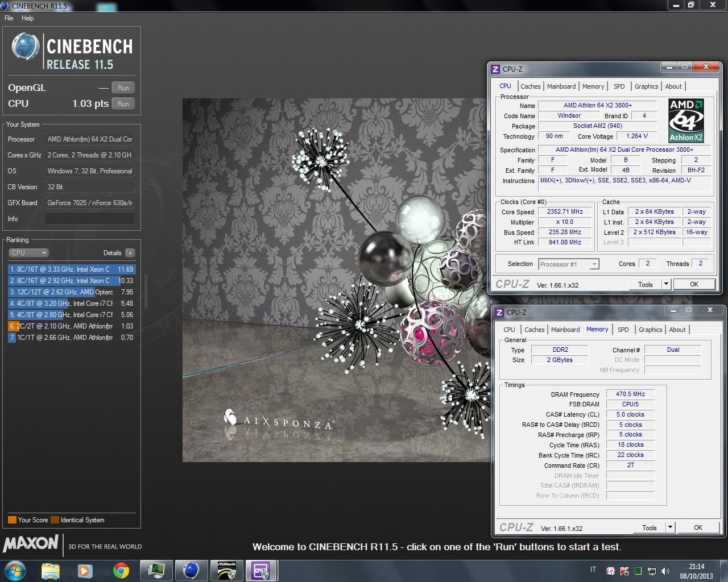Open Windows Explorer from taskbar
The width and height of the screenshot is (728, 582).
coord(51,570)
